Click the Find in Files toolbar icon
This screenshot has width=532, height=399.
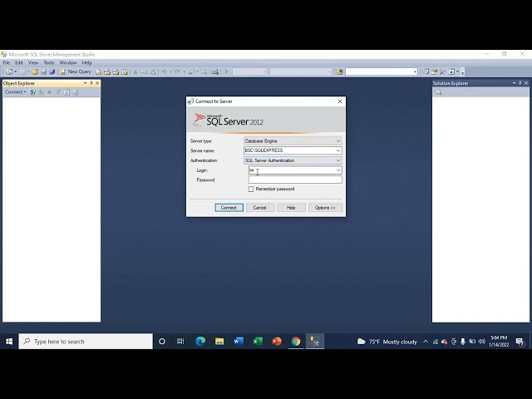tap(339, 72)
